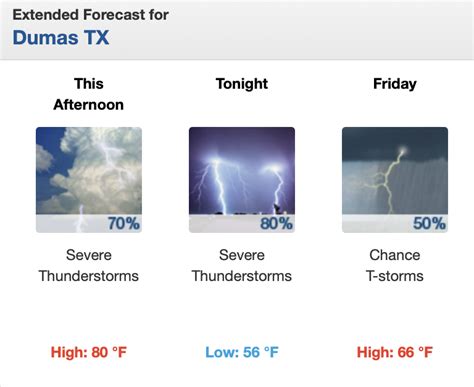The width and height of the screenshot is (474, 387).
Task: Click the High: 66 °F temperature
Action: pos(395,352)
